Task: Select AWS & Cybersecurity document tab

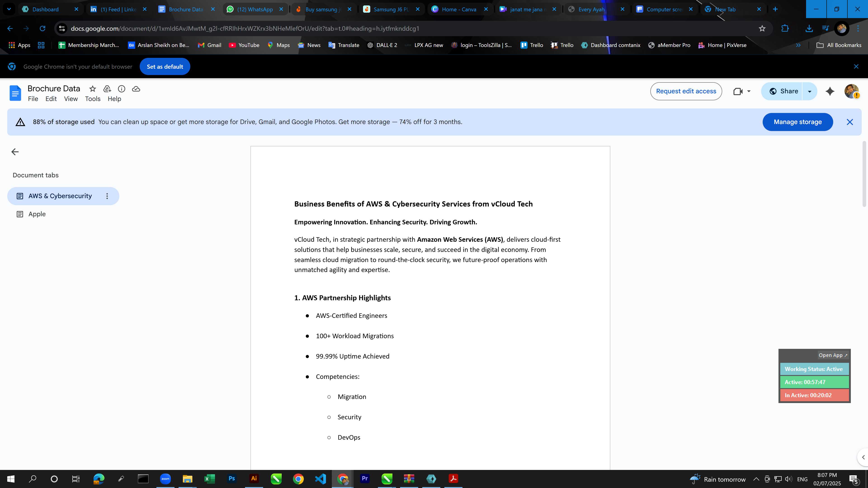Action: point(63,196)
